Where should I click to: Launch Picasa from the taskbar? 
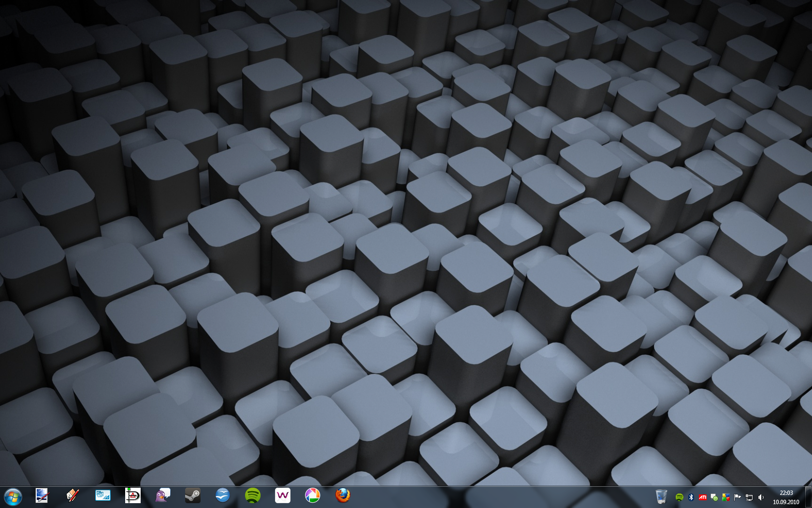[313, 495]
